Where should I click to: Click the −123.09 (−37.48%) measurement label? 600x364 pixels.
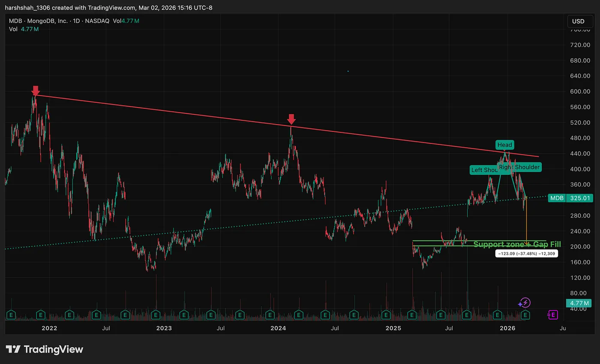(527, 254)
